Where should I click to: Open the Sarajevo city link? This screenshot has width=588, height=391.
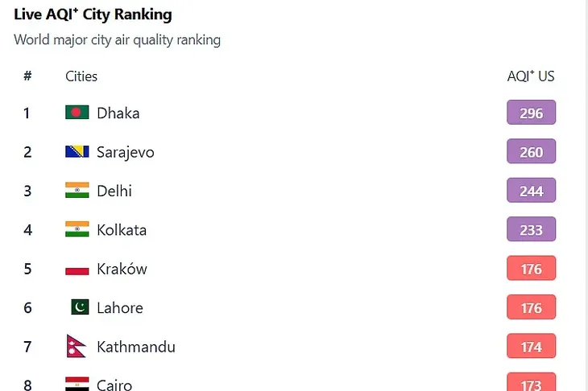(x=125, y=152)
